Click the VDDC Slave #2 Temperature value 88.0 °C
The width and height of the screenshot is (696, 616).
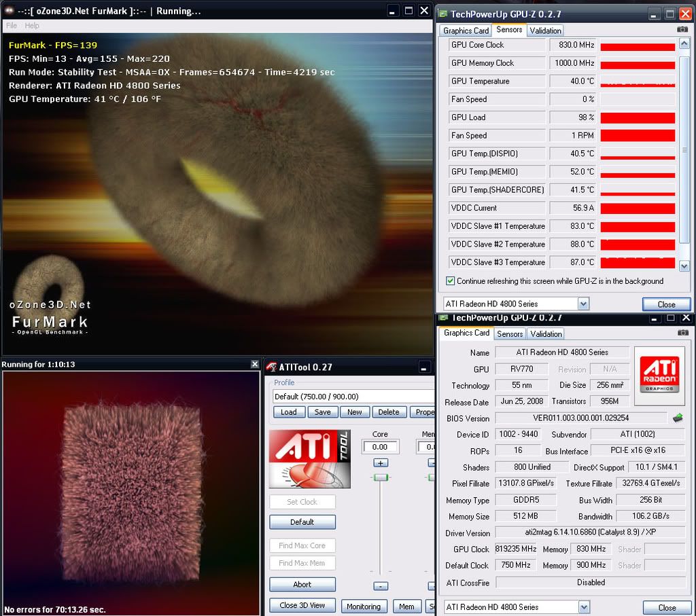click(572, 244)
